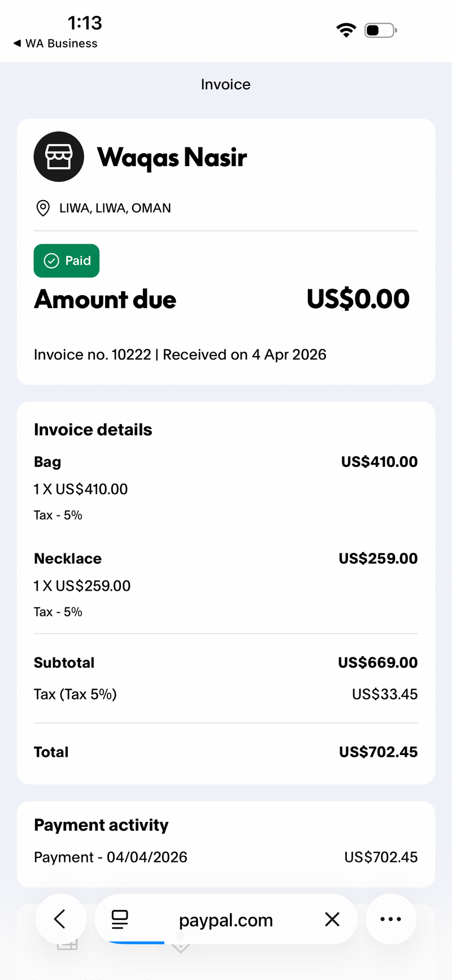Check the Wi-Fi status icon

(346, 30)
